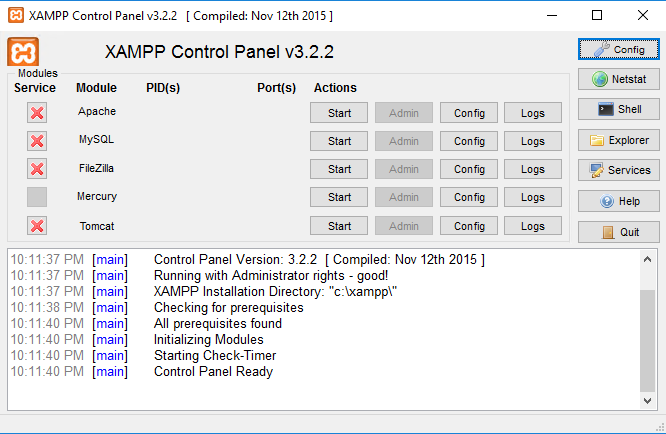The image size is (666, 434).
Task: Start the FileZilla module
Action: point(339,169)
